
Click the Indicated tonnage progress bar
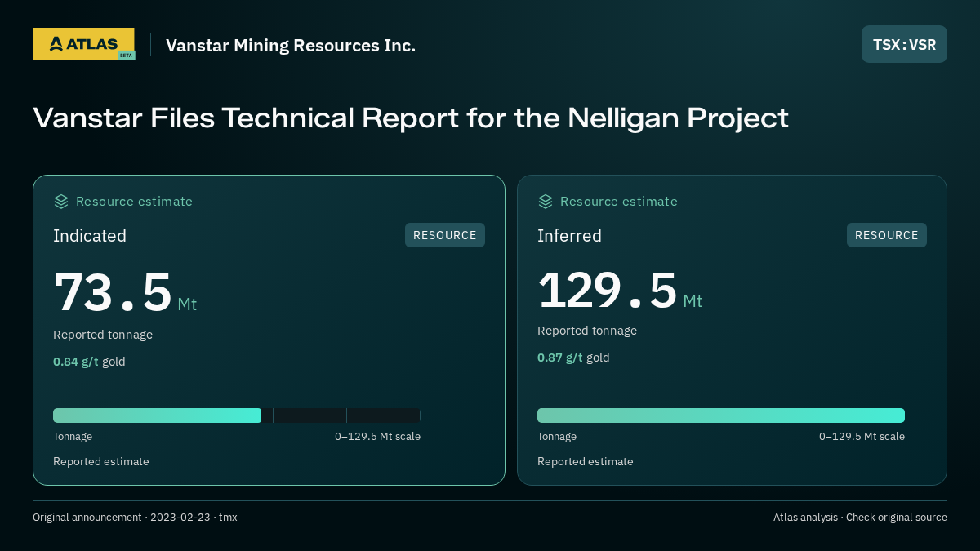pos(237,415)
